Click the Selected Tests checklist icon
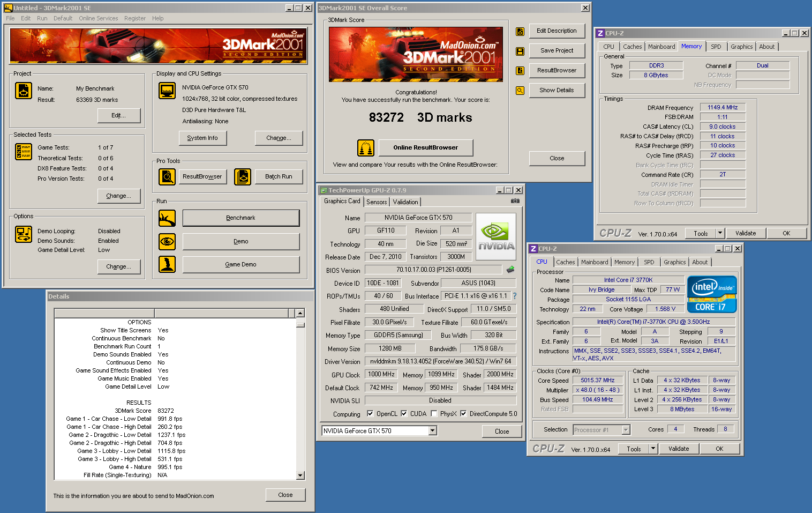The image size is (812, 513). click(24, 152)
